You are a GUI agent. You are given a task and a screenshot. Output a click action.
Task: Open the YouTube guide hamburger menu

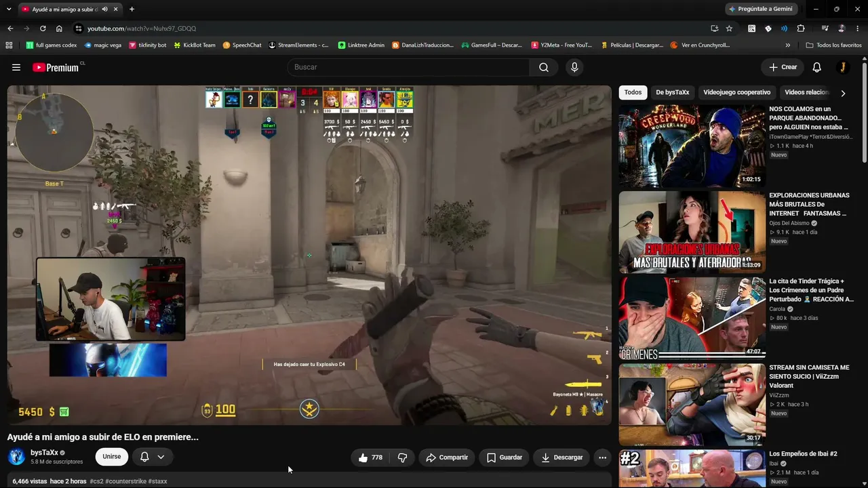(16, 67)
